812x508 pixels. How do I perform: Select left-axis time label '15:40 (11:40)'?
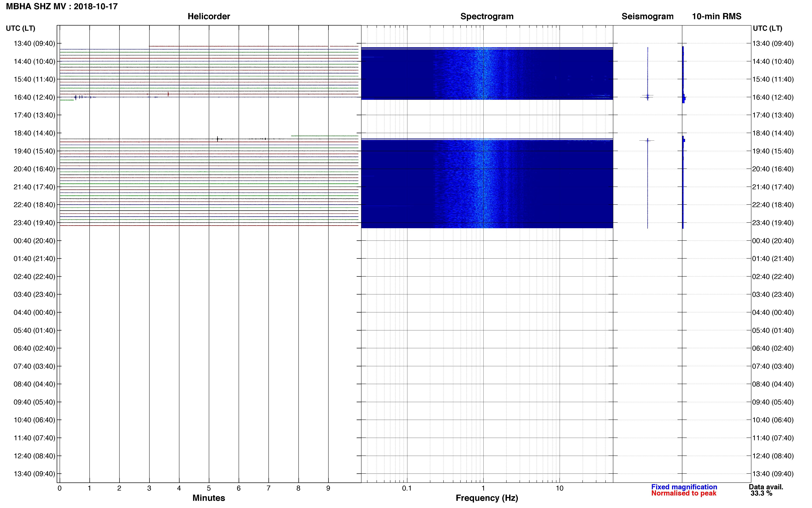(34, 79)
